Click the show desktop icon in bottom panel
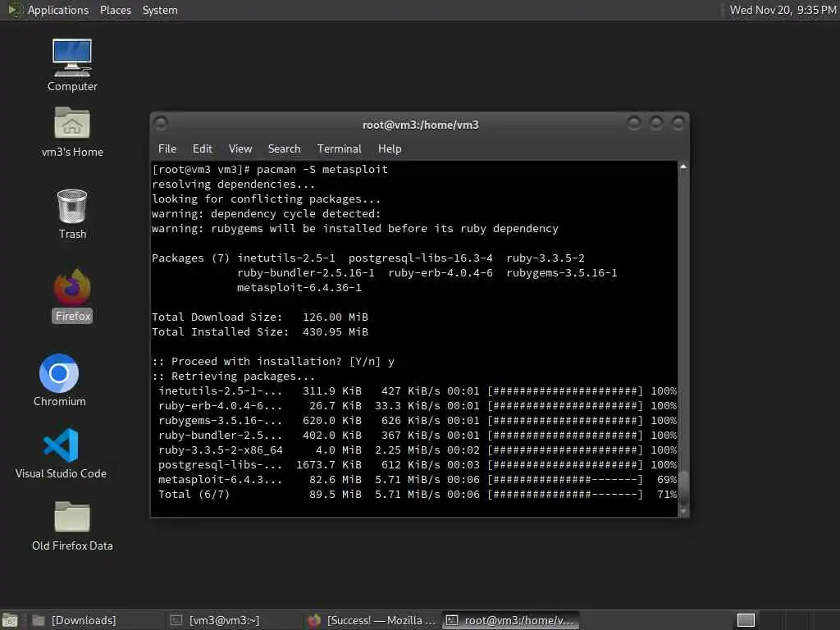The image size is (840, 630). (10, 620)
